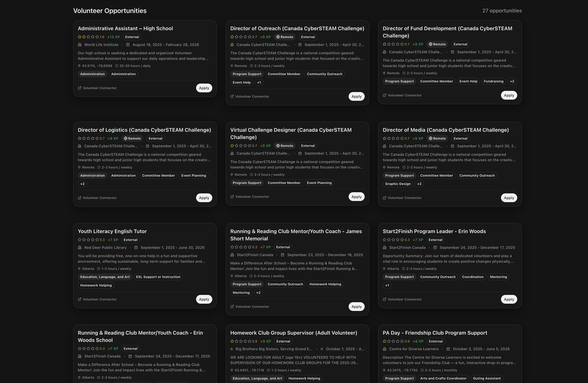
Task: Expand +2 tags on Director of Logistics card
Action: pos(82,184)
